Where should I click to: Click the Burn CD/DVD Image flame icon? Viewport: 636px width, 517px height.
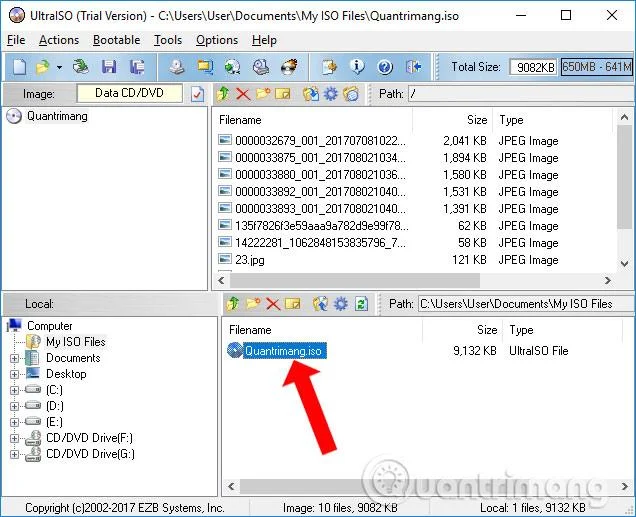point(289,67)
